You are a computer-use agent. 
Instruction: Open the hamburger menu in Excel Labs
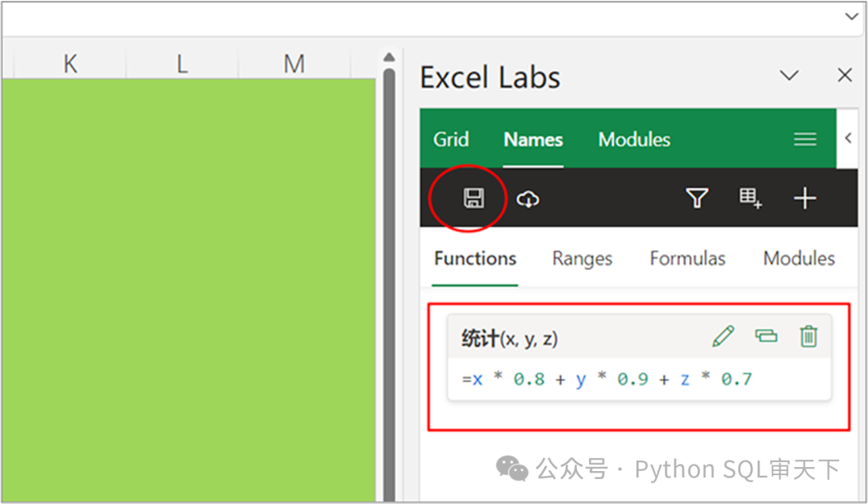pyautogui.click(x=805, y=139)
